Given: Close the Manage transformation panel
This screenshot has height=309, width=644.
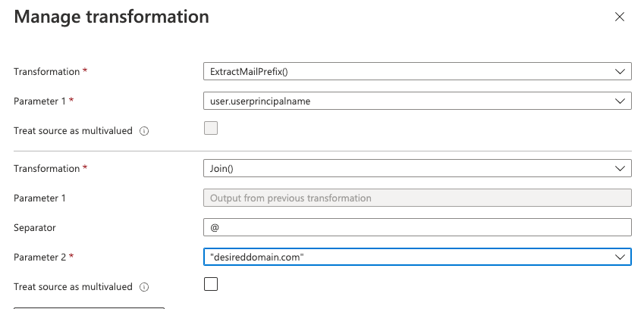Looking at the screenshot, I should point(620,17).
